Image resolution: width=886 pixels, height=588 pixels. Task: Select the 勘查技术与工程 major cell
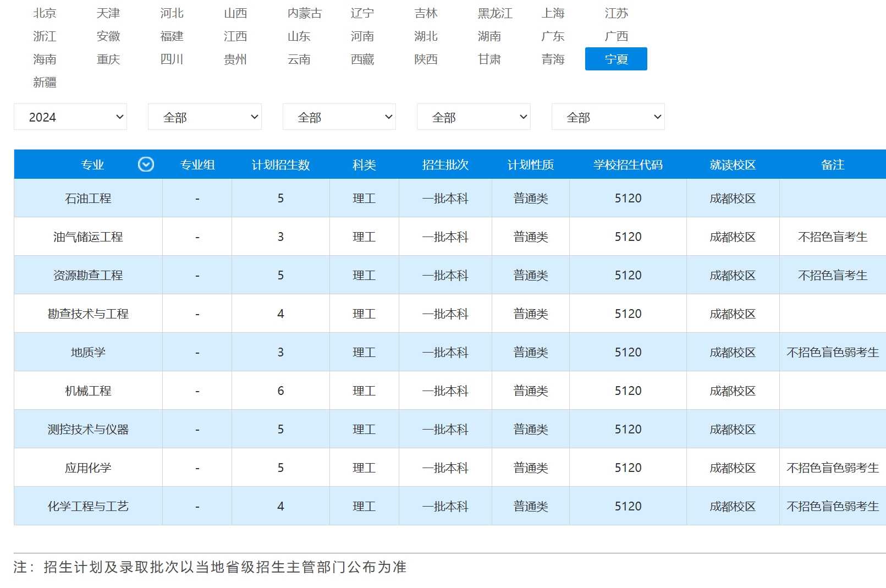[x=88, y=314]
